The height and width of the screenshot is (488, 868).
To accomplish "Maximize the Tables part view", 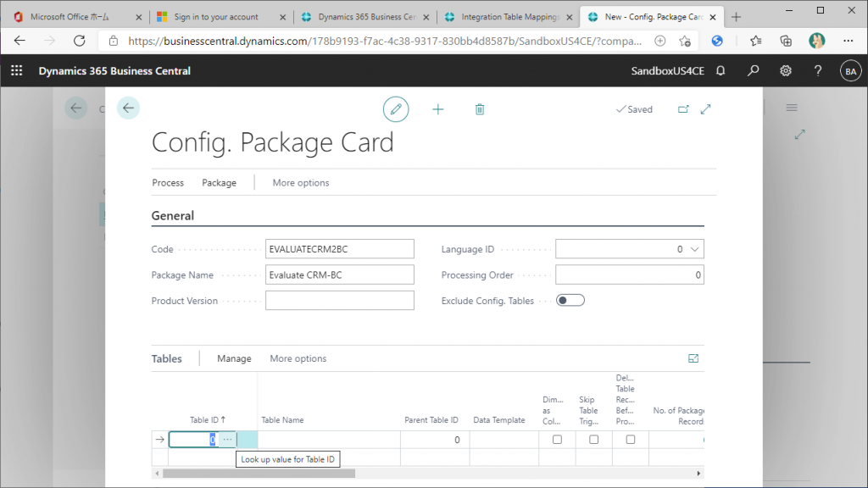I will point(693,358).
